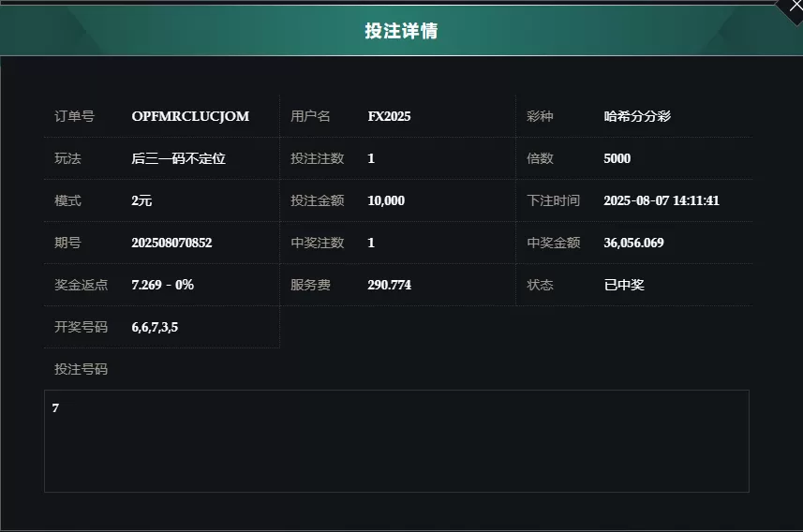This screenshot has width=803, height=532.
Task: Click the issue number 202508070852
Action: point(171,243)
